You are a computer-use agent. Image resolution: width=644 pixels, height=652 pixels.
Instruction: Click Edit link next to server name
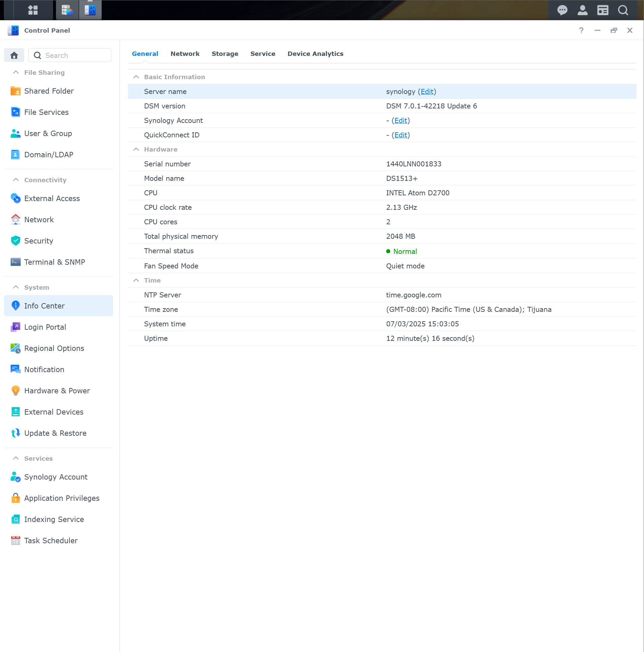427,92
